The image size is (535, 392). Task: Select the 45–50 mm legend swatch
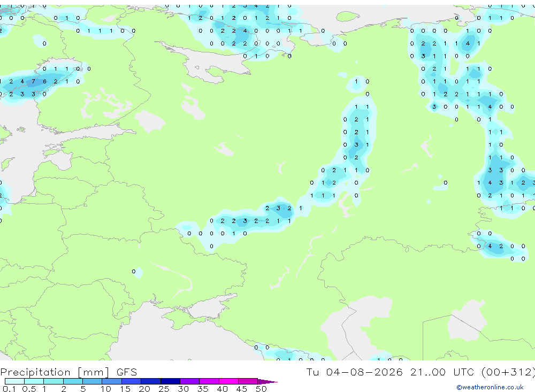[248, 381]
